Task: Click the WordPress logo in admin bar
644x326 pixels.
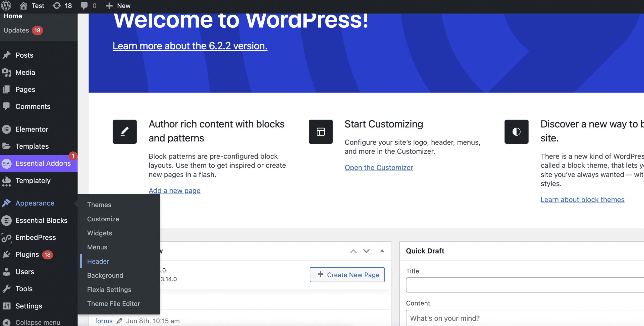Action: tap(6, 6)
